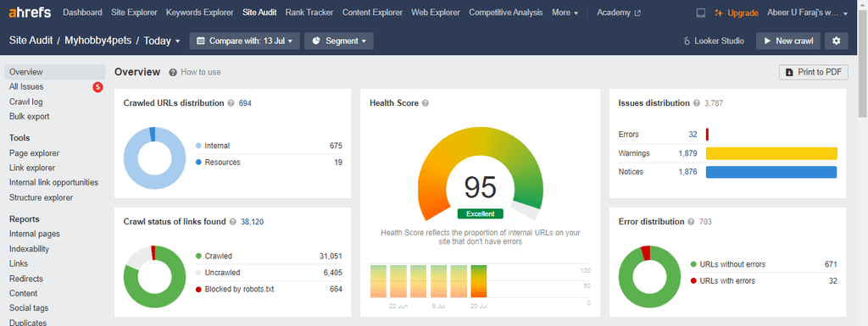Open the settings gear icon

pos(837,41)
